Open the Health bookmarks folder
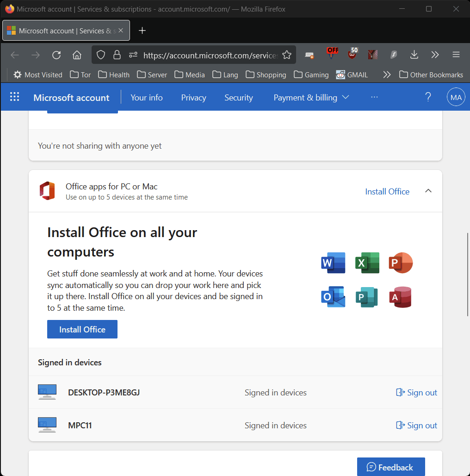The height and width of the screenshot is (476, 470). (114, 75)
